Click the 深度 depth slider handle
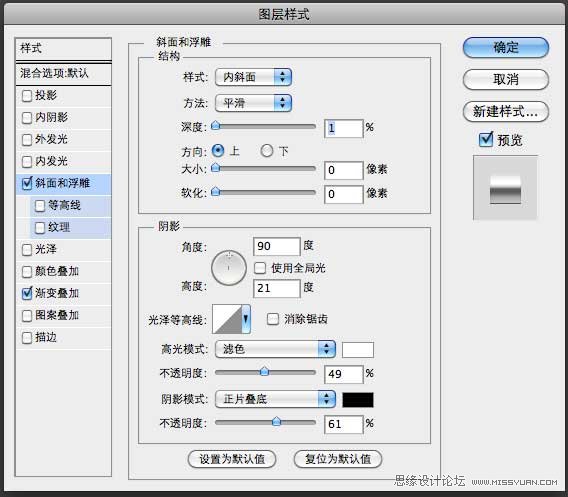The width and height of the screenshot is (568, 497). click(216, 126)
